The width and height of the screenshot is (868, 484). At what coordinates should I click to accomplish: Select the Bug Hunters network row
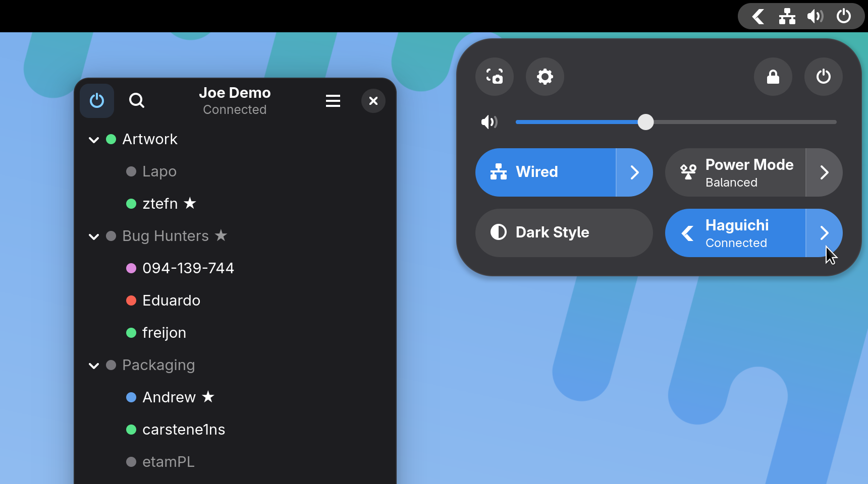[235, 236]
